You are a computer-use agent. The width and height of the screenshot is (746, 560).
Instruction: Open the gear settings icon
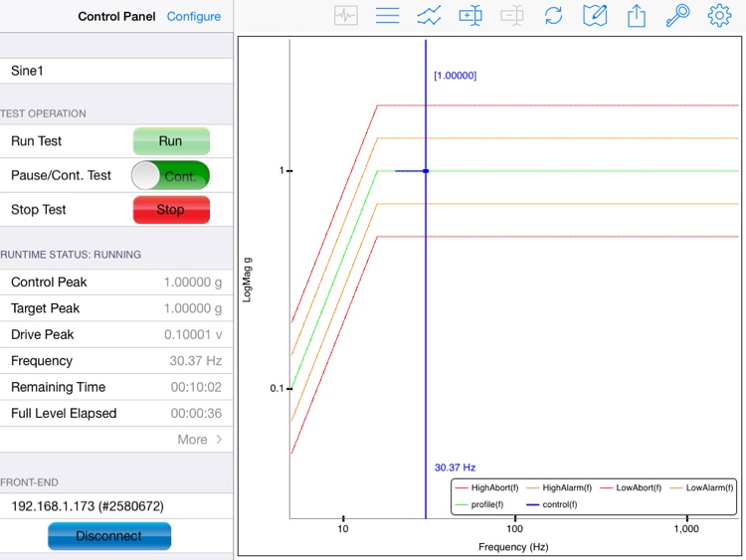(719, 16)
